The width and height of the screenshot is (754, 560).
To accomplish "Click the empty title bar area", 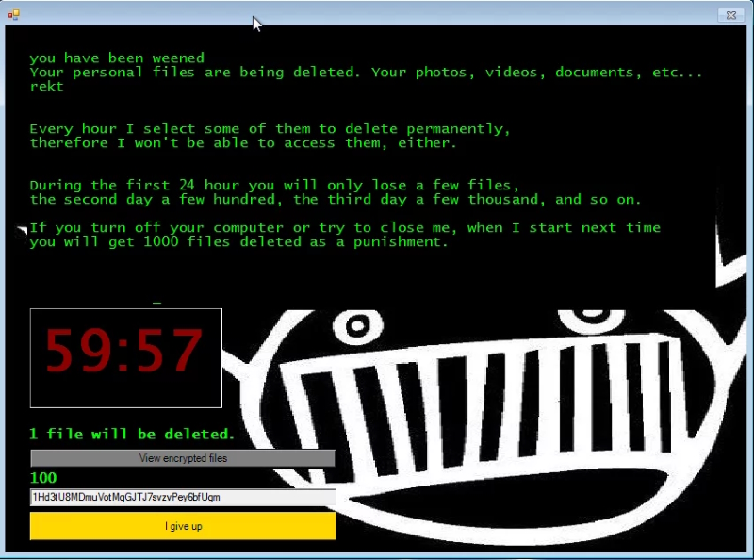I will point(377,15).
